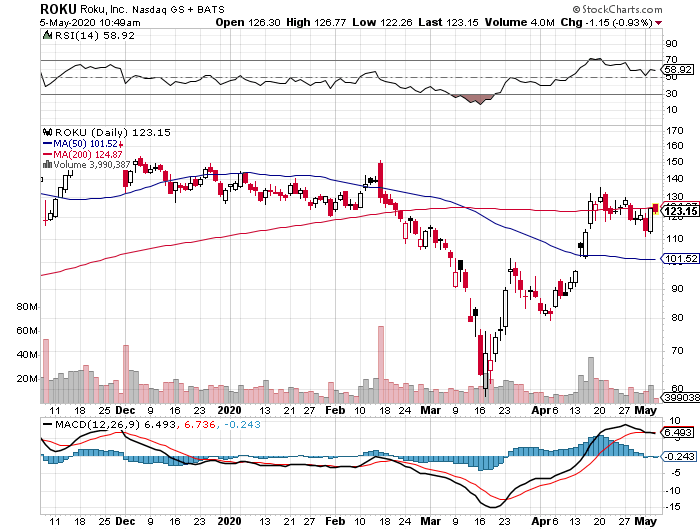Click the shaded oversold area in RSI panel

click(476, 98)
